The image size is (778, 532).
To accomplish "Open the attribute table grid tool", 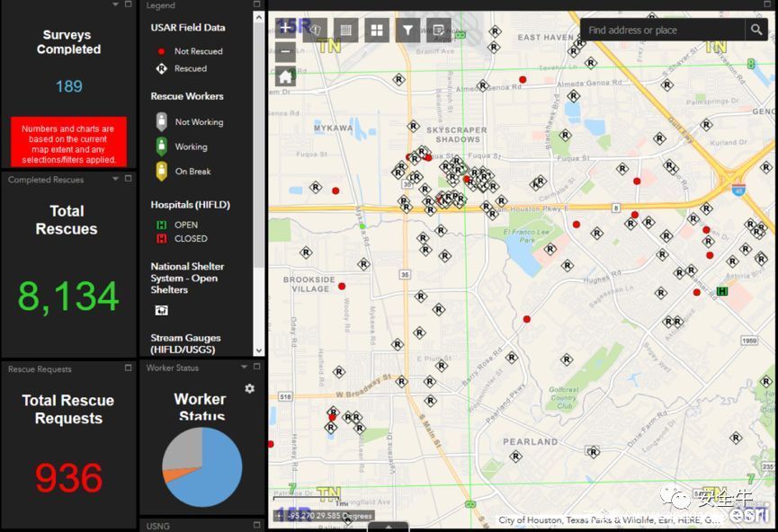I will (x=345, y=31).
